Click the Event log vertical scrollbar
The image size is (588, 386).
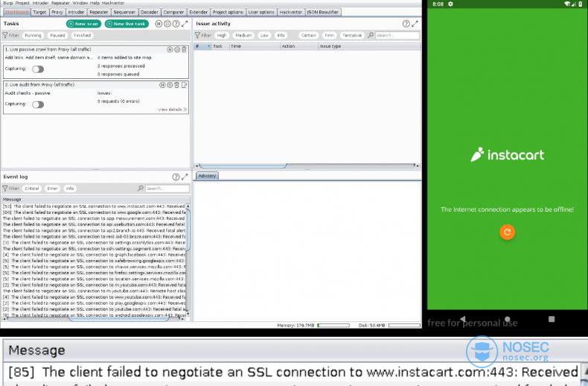pos(188,230)
